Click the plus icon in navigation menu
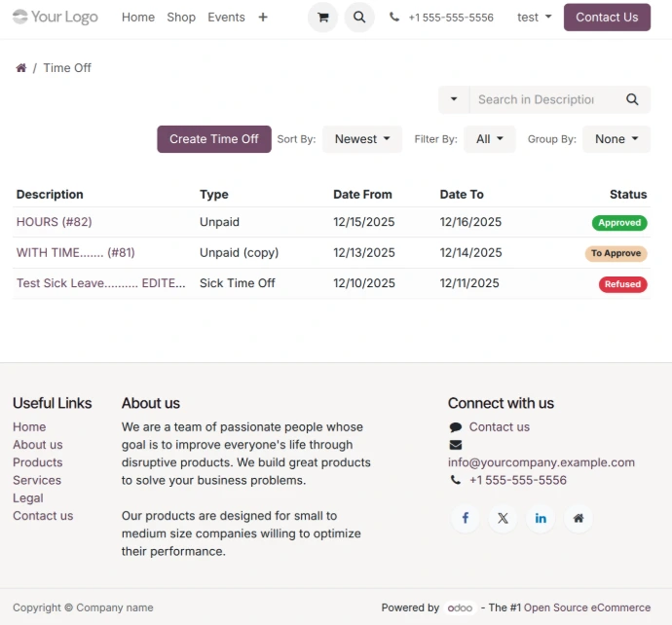 tap(263, 18)
